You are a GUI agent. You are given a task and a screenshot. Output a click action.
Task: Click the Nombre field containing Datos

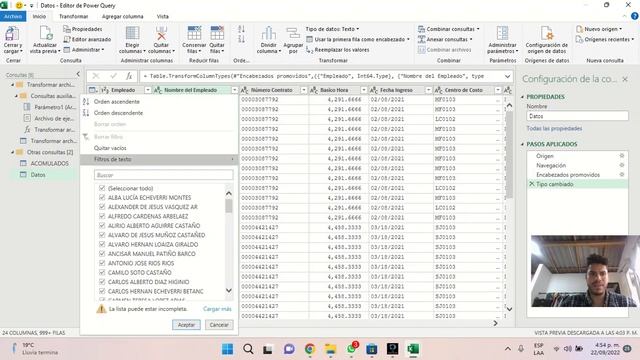(577, 116)
